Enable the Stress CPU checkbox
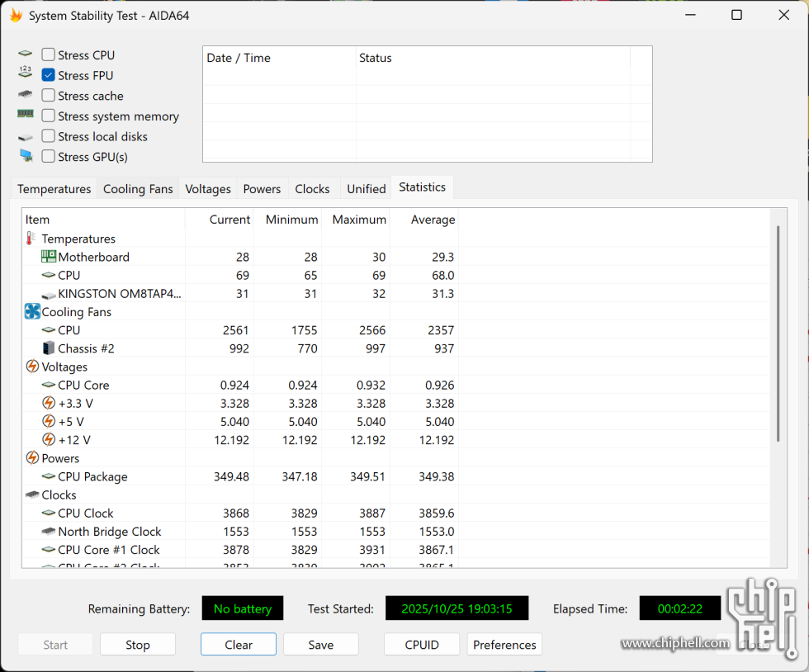This screenshot has width=809, height=672. [x=49, y=54]
